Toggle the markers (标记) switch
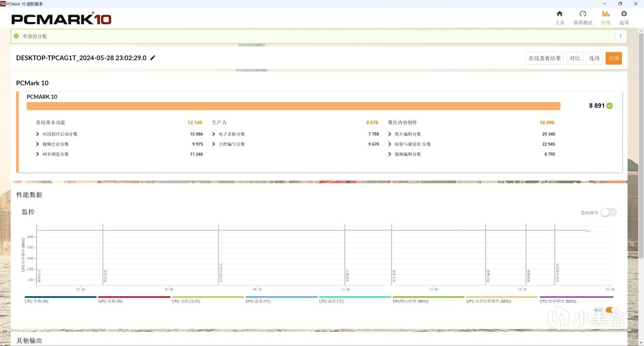Image resolution: width=644 pixels, height=346 pixels. pos(611,310)
